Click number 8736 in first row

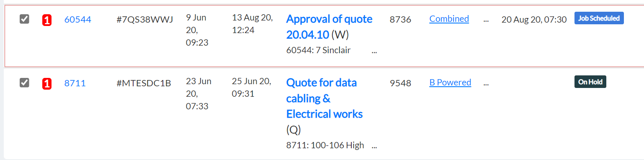(400, 19)
